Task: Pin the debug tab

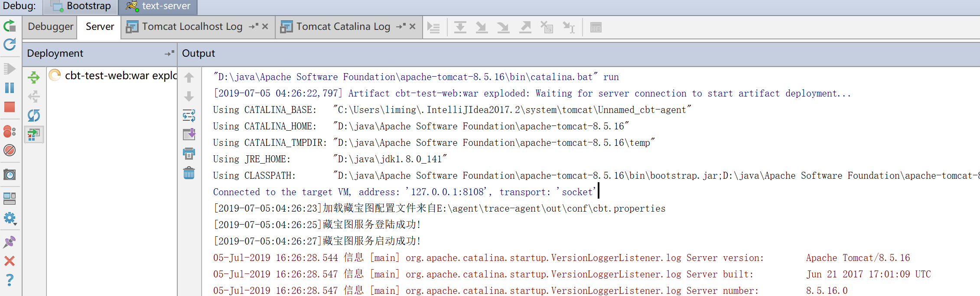Action: pos(10,242)
